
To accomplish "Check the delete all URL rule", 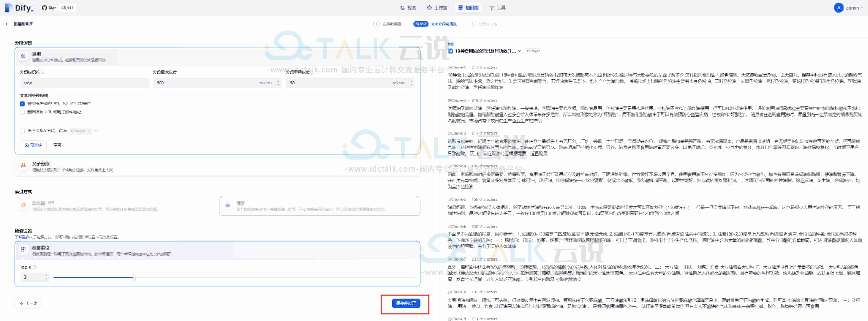I will point(22,112).
